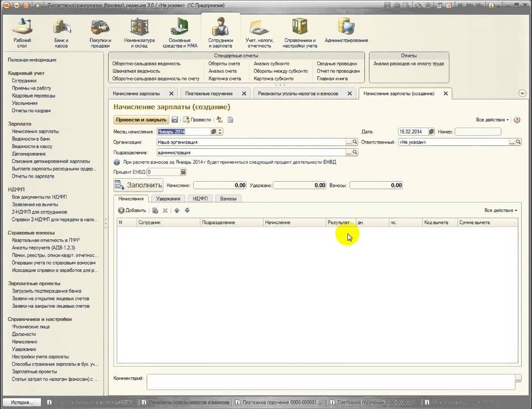This screenshot has width=532, height=409.
Task: Click the report document icon next to Дт/Кт
Action: [x=230, y=120]
